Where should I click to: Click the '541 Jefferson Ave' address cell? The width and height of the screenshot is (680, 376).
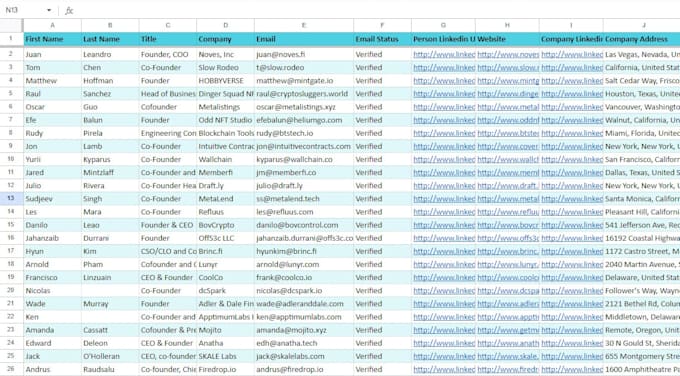641,225
